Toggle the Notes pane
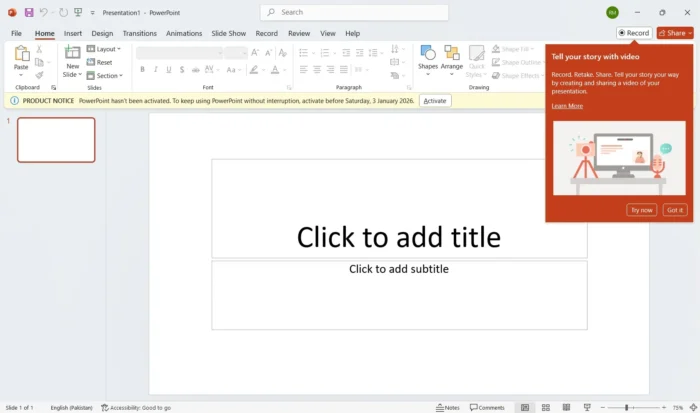This screenshot has height=413, width=700. click(x=448, y=407)
